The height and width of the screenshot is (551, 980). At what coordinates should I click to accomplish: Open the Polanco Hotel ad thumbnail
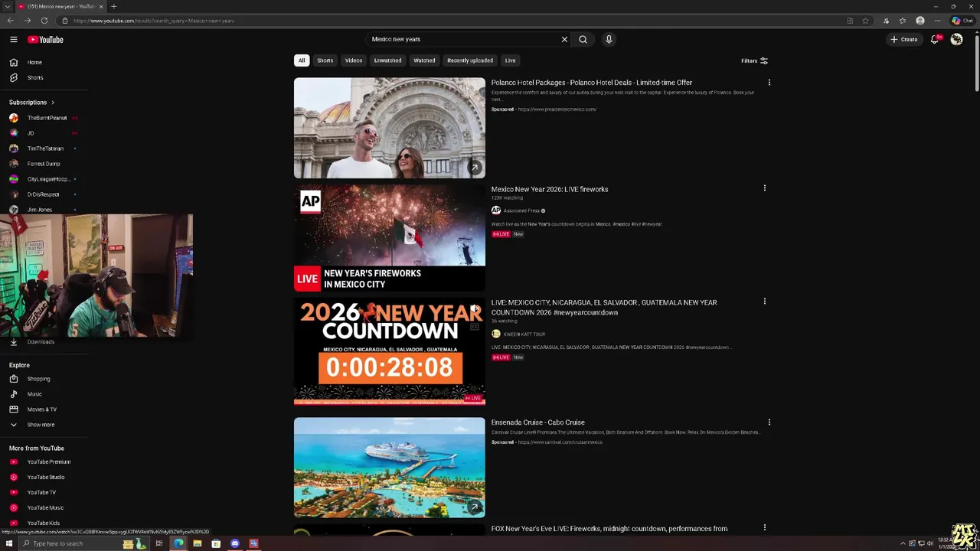tap(390, 128)
